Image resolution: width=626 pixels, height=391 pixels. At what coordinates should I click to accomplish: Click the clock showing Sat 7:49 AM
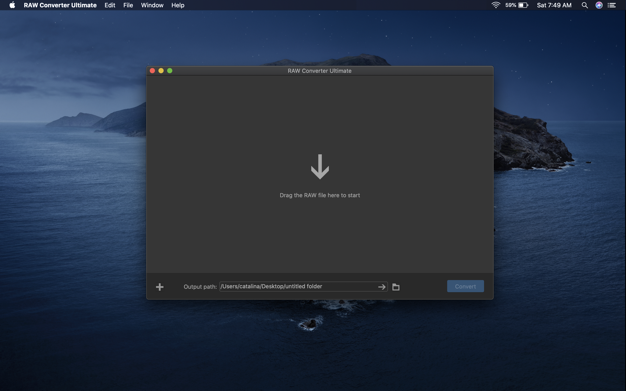[554, 5]
